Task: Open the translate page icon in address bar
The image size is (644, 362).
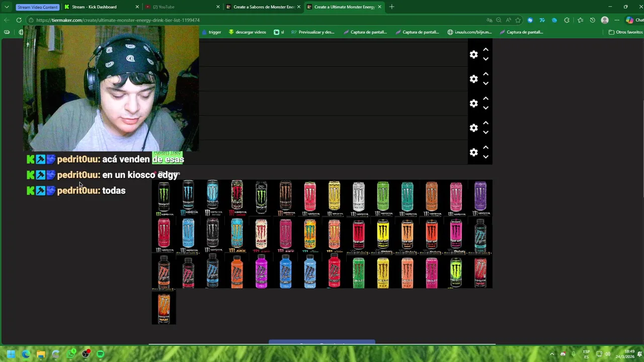Action: tap(489, 20)
